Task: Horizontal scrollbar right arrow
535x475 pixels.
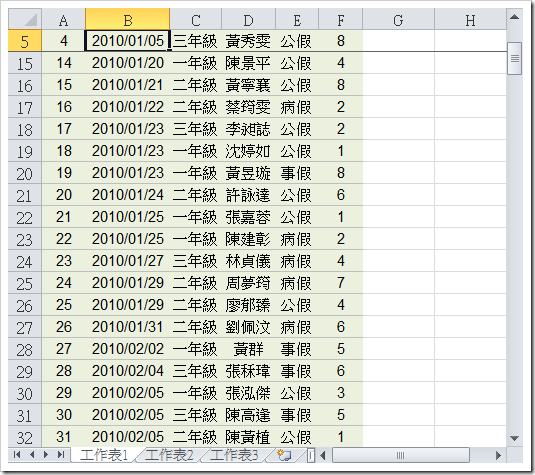Action: pos(498,455)
